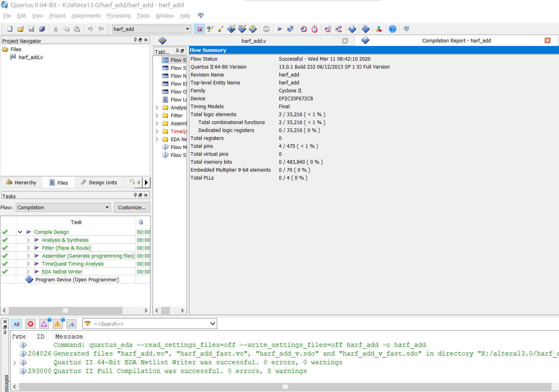Open a file with the folder icon
The width and height of the screenshot is (559, 392).
tap(21, 29)
